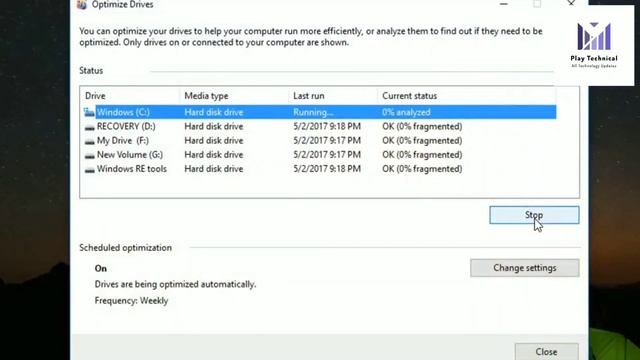The width and height of the screenshot is (640, 360).
Task: Click the 'Frequency: Weekly' text
Action: point(131,301)
